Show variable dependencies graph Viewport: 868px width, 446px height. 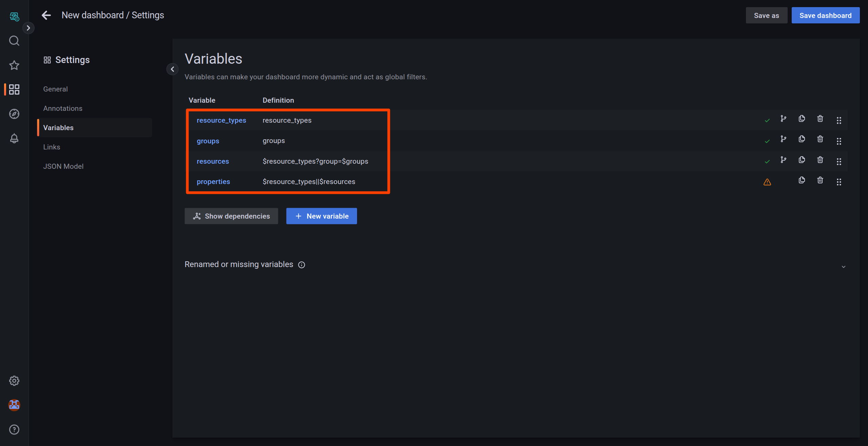point(231,216)
